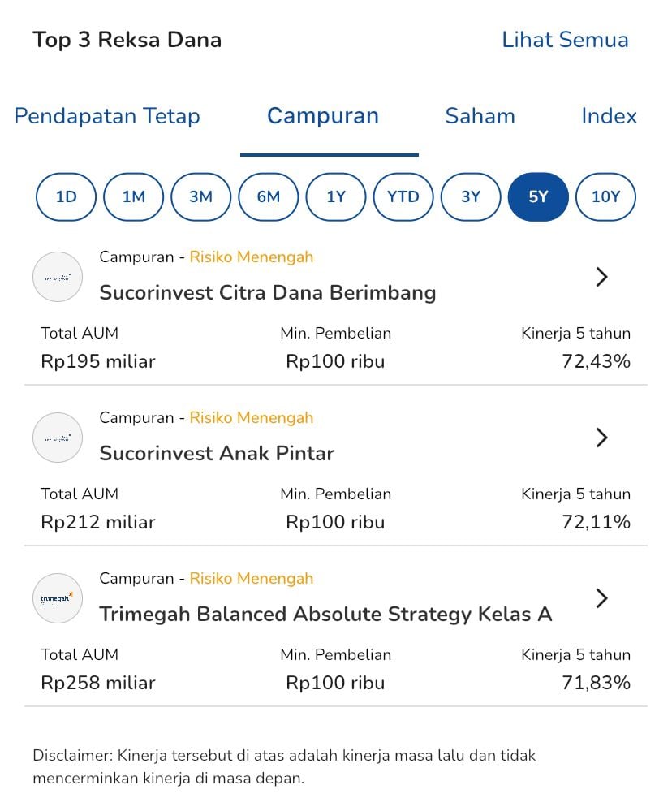Click the Lihat Semua link
Image resolution: width=672 pixels, height=811 pixels.
tap(565, 40)
